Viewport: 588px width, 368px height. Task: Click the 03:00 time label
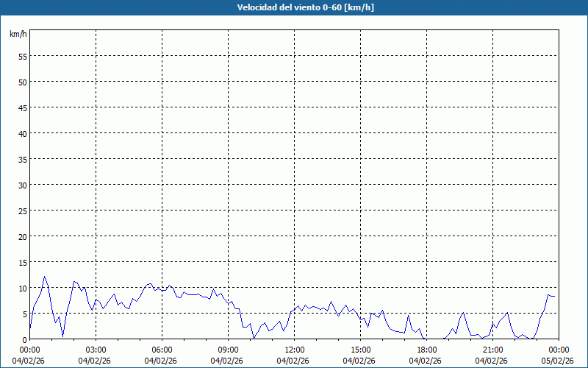(96, 350)
